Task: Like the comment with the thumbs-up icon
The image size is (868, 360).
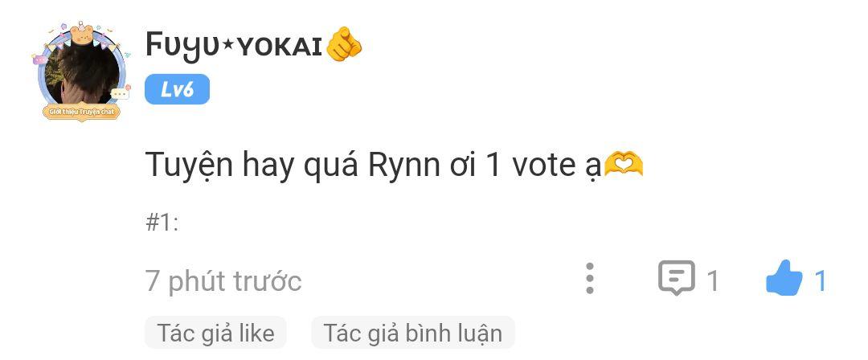Action: click(784, 279)
